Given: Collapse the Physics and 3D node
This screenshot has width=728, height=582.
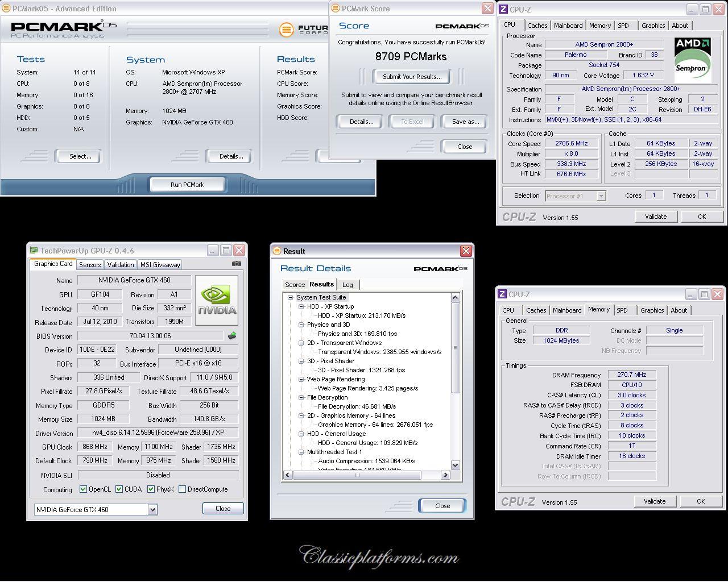Looking at the screenshot, I should pyautogui.click(x=301, y=325).
